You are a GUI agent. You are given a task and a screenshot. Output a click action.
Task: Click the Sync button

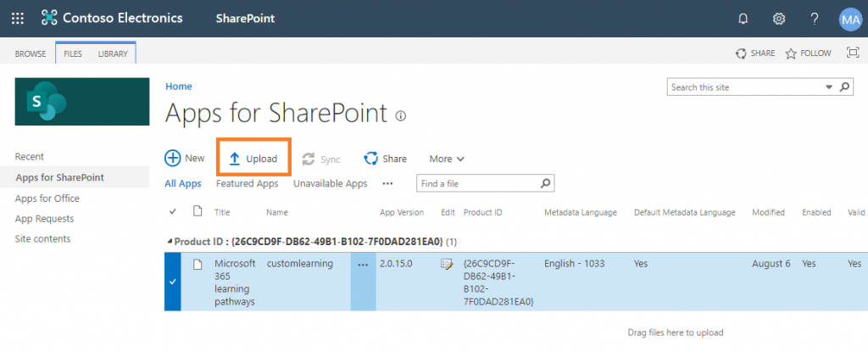321,159
